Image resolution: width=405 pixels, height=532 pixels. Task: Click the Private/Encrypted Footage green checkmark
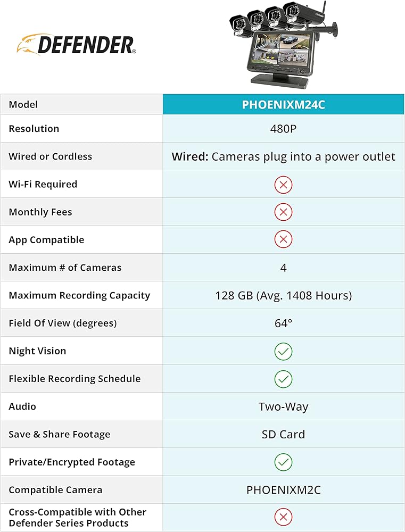[283, 462]
